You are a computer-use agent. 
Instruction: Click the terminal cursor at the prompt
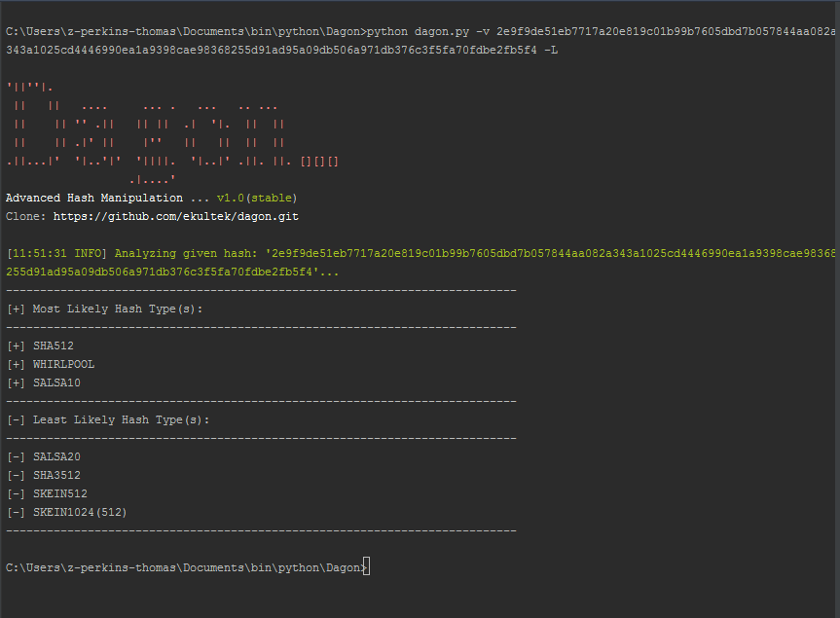(x=366, y=566)
